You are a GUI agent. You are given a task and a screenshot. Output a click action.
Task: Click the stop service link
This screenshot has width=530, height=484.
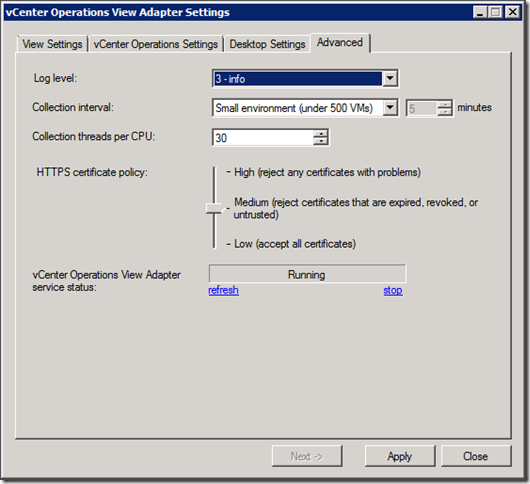tap(393, 290)
